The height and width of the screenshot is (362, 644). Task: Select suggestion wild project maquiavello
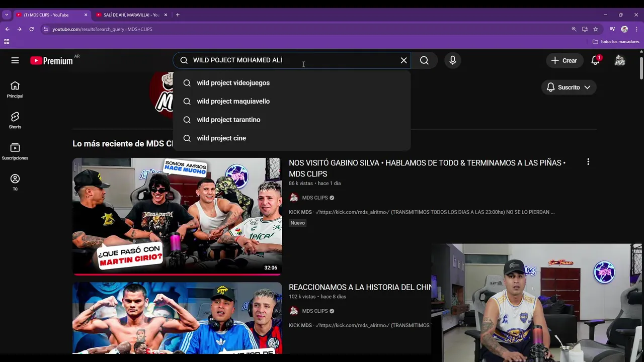click(292, 101)
